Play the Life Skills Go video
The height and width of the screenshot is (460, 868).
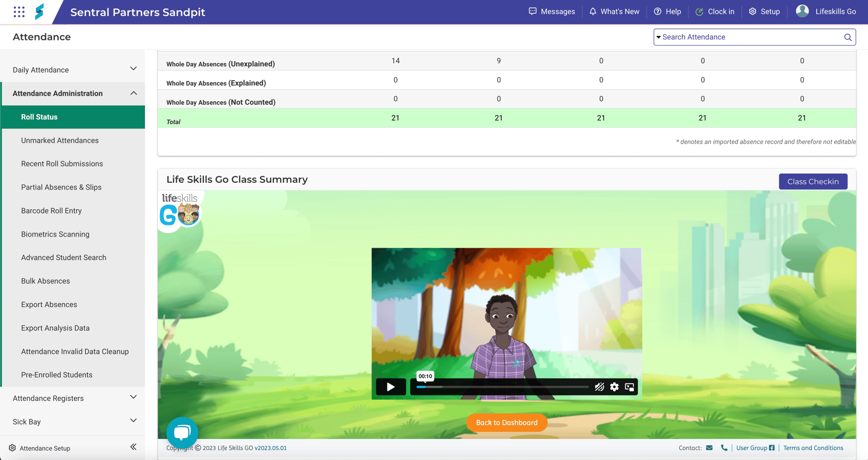coord(391,387)
